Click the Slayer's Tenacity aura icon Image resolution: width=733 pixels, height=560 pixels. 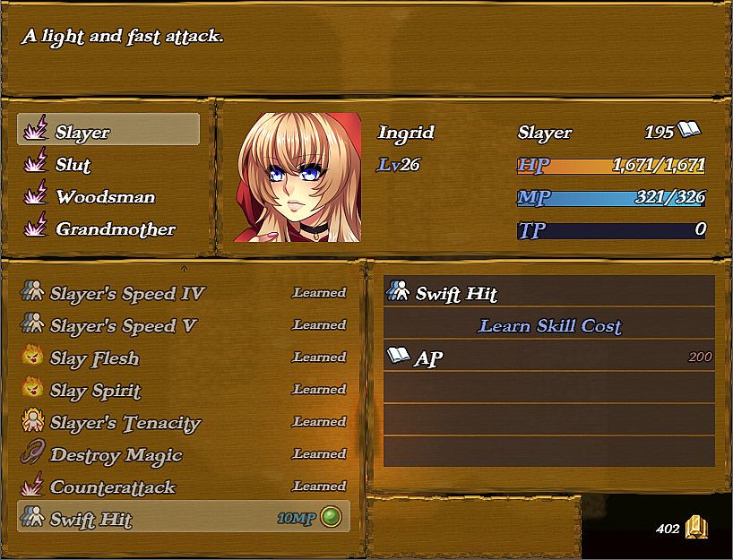(x=33, y=420)
